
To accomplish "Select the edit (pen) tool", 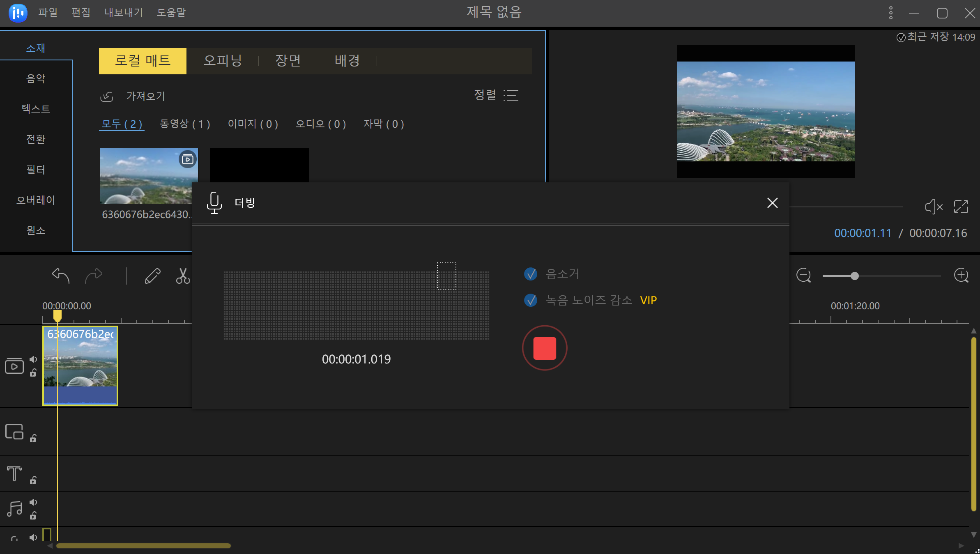I will click(152, 276).
